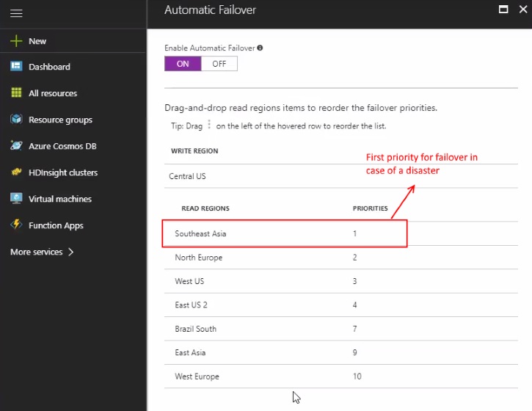Expand More services chevron
This screenshot has height=411, width=532.
click(71, 252)
